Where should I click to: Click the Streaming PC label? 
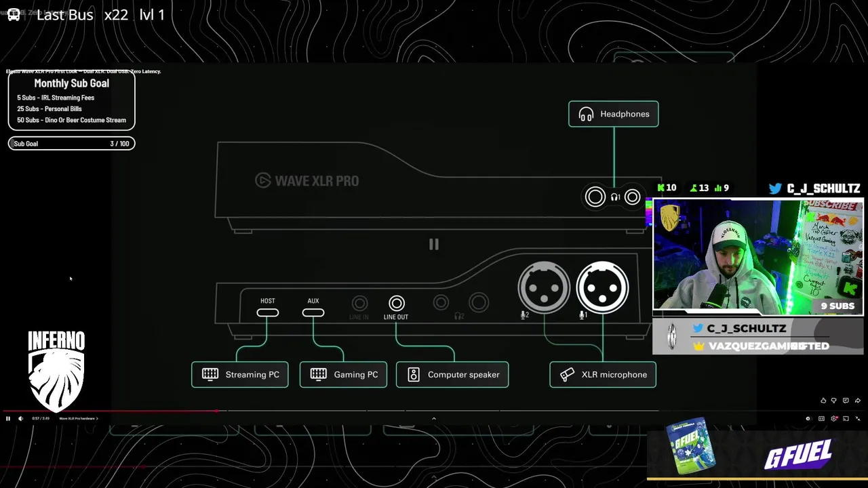click(x=240, y=374)
